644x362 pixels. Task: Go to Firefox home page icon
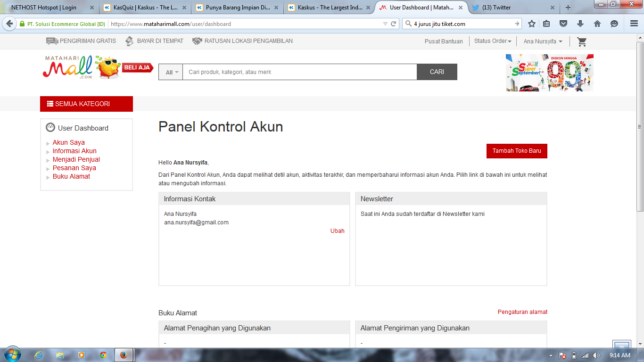pos(597,24)
